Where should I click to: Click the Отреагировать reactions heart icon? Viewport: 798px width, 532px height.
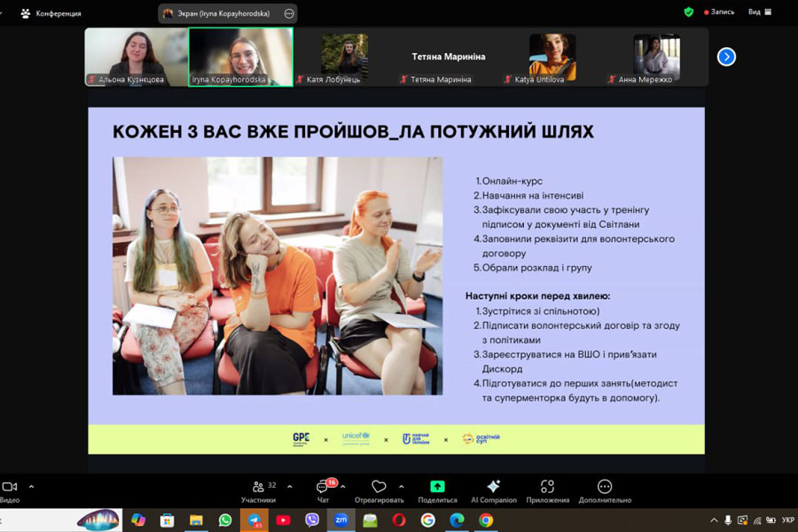point(379,487)
